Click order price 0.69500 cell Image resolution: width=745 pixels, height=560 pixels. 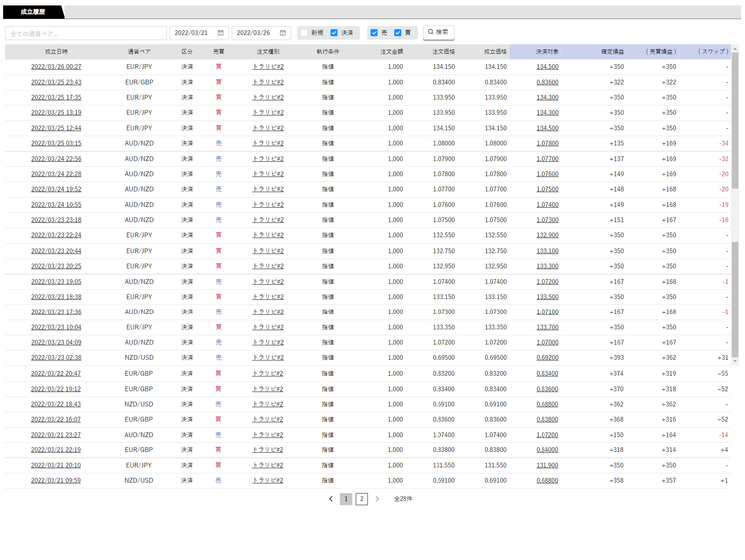click(444, 358)
